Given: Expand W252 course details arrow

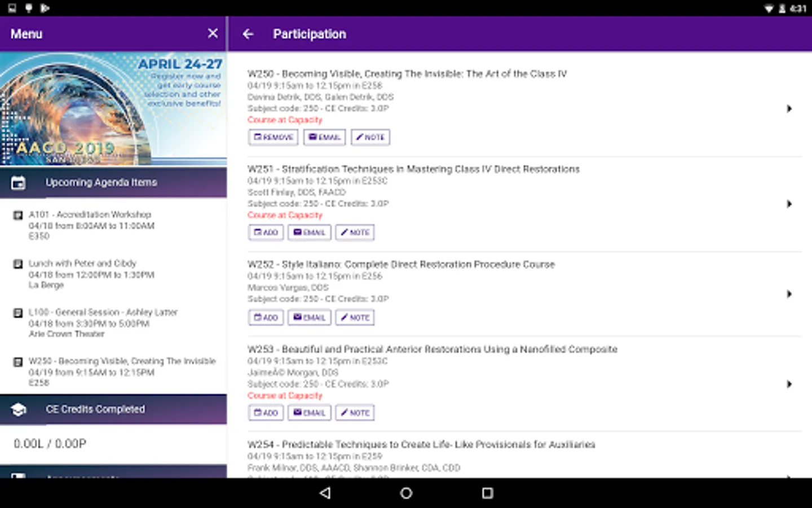Looking at the screenshot, I should pos(789,294).
